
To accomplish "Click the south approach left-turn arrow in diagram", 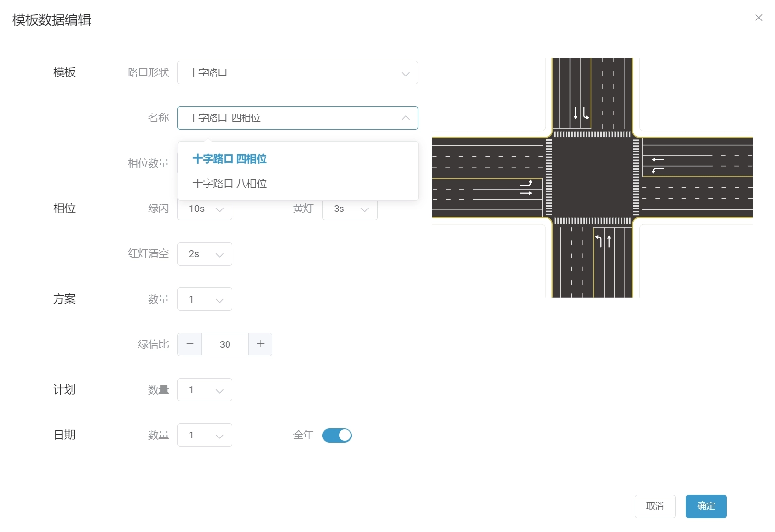I will [599, 241].
